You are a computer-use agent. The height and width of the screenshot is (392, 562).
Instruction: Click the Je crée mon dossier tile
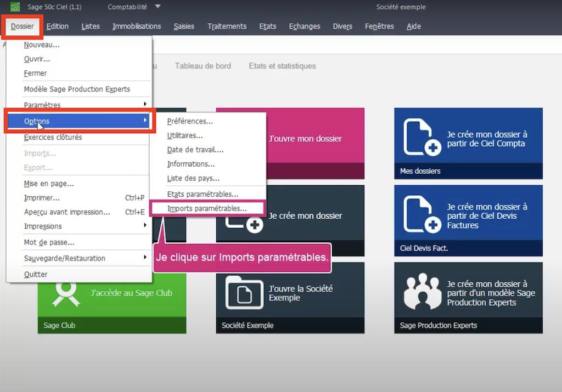(x=305, y=216)
